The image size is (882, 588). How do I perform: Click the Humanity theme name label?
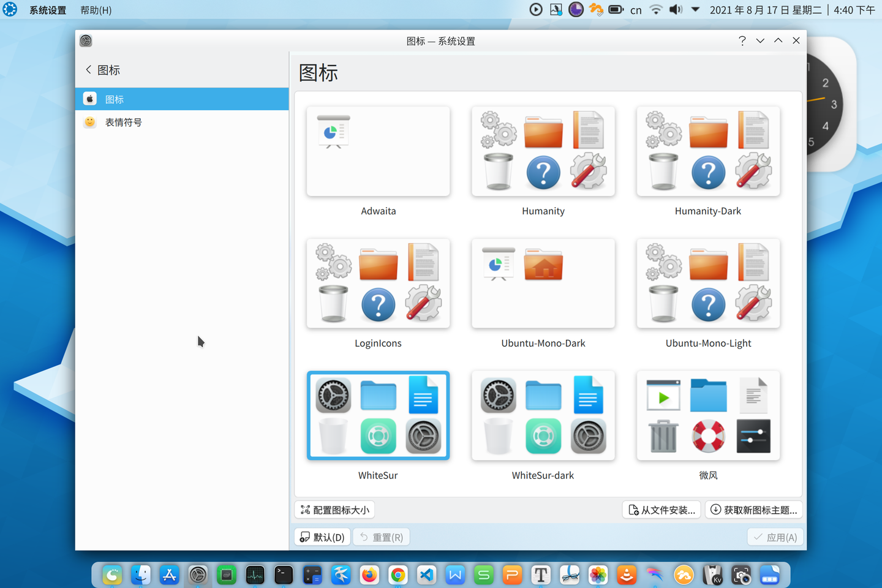[x=543, y=211]
